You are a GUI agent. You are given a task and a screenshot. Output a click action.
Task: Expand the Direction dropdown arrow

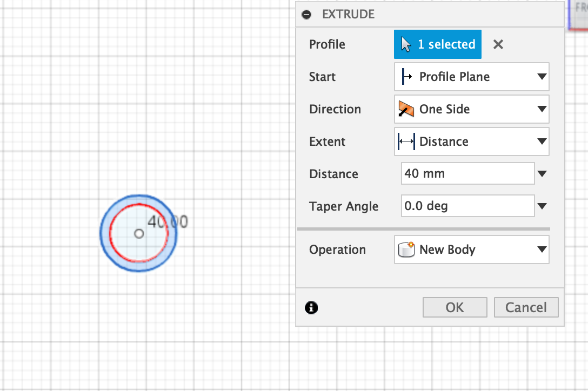(x=542, y=109)
